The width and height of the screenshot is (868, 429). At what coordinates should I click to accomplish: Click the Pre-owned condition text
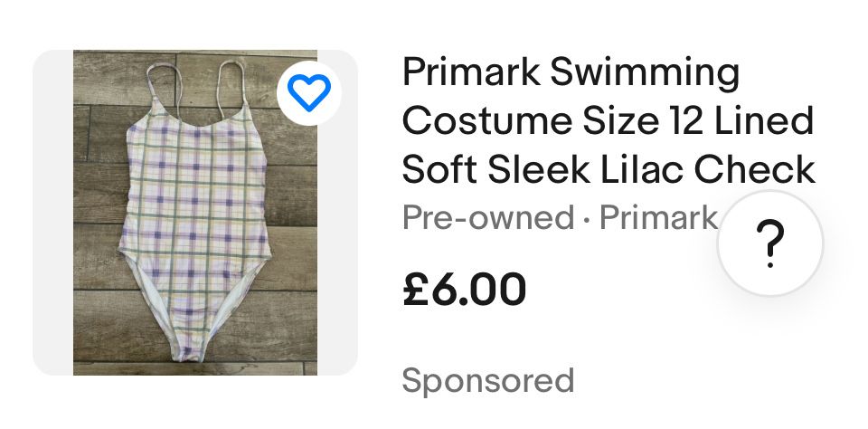[487, 217]
